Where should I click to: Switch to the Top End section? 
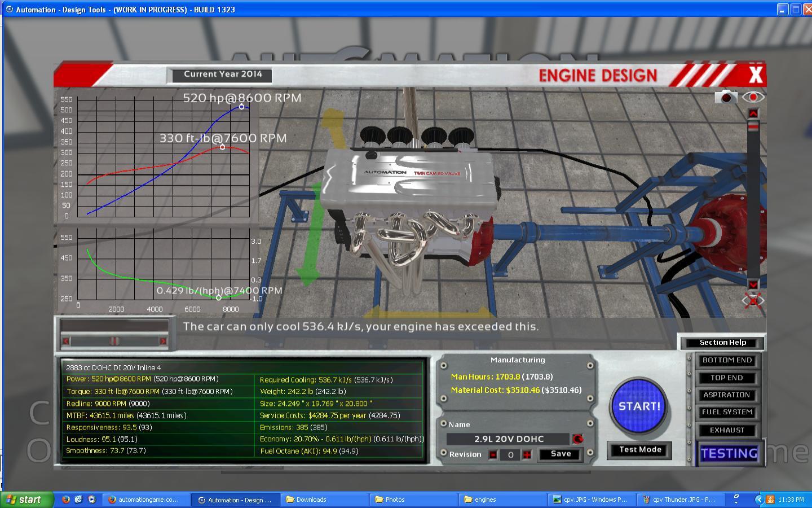[x=726, y=378]
